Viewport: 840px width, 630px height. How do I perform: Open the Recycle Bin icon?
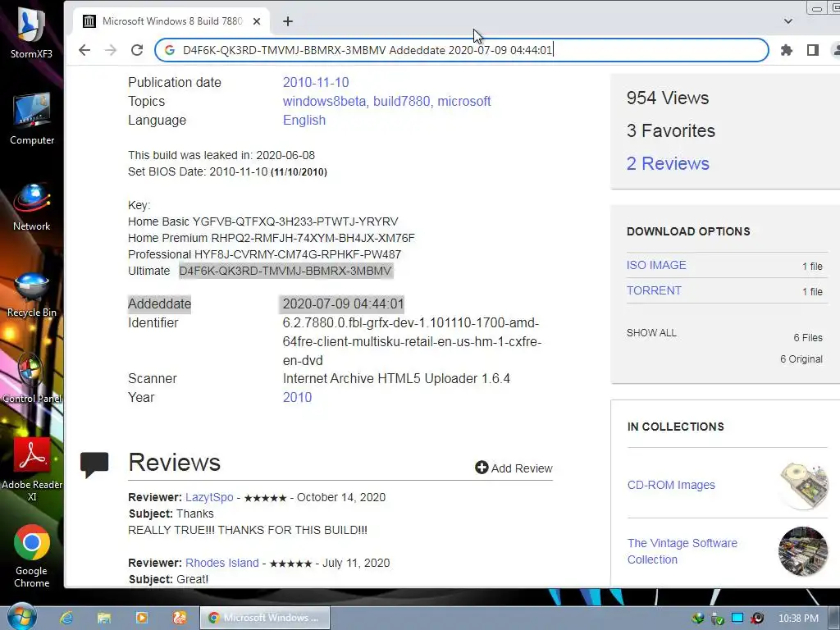(x=32, y=294)
